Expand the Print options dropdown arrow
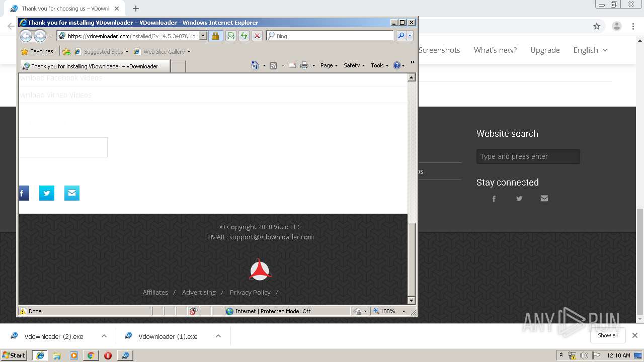 313,66
